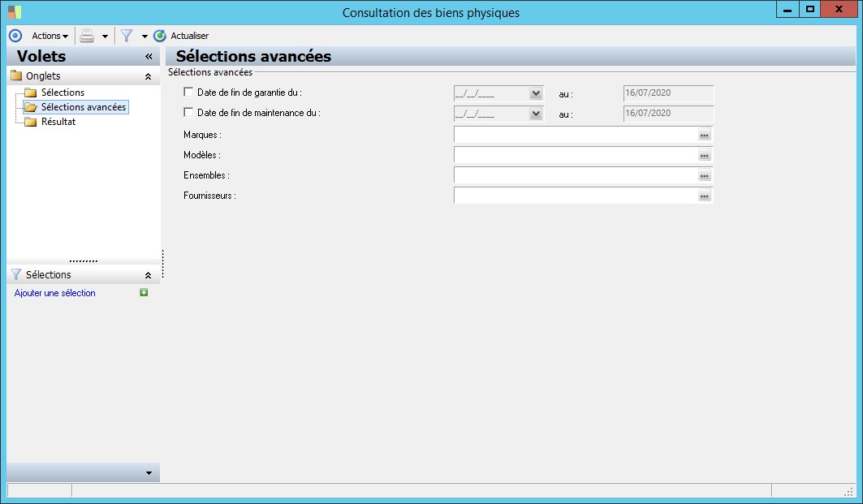Open the printer dropdown arrow
Image resolution: width=863 pixels, height=504 pixels.
105,37
